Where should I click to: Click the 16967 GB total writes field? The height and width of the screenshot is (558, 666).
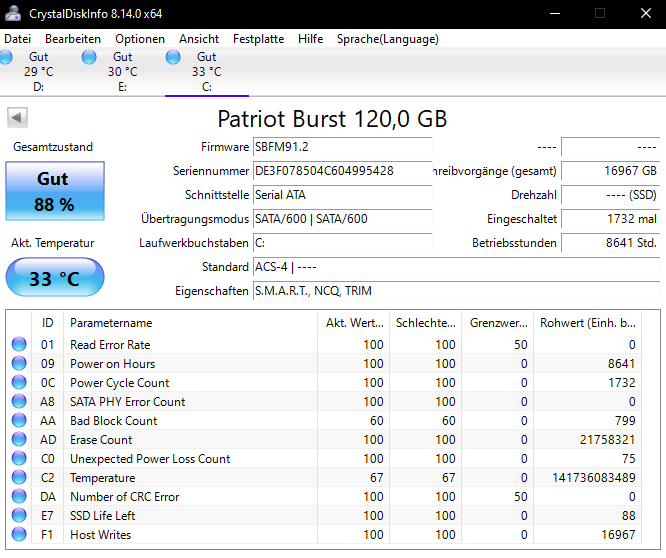tap(611, 171)
